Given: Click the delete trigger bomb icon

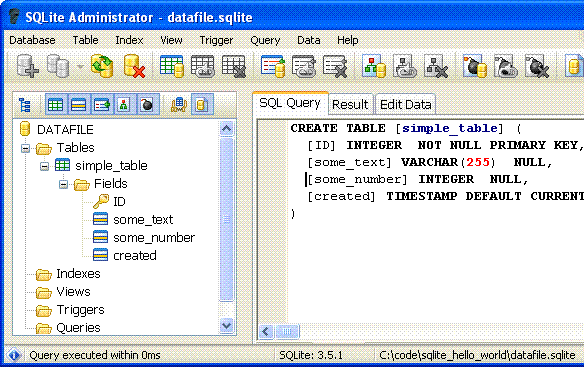Looking at the screenshot, I should tap(537, 66).
